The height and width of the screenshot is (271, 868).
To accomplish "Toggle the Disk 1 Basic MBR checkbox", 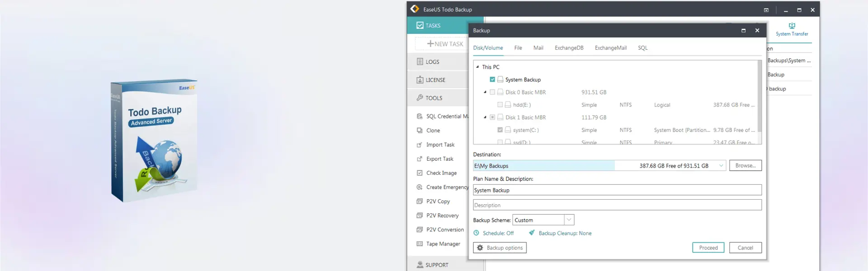I will tap(492, 117).
